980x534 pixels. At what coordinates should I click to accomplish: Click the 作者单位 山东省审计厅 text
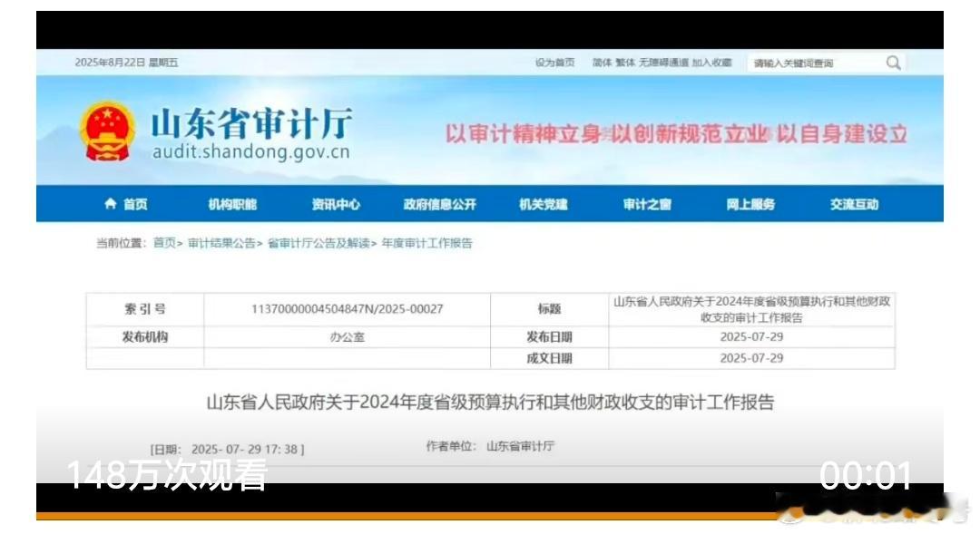pyautogui.click(x=490, y=446)
